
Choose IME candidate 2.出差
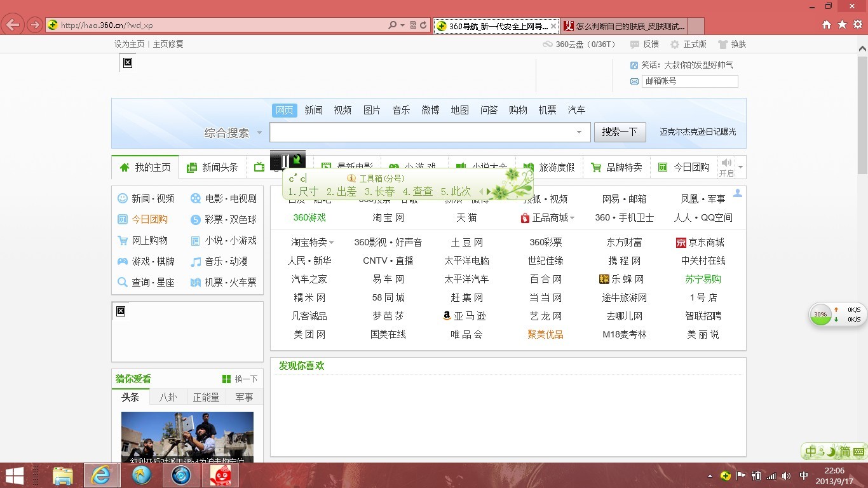coord(341,191)
